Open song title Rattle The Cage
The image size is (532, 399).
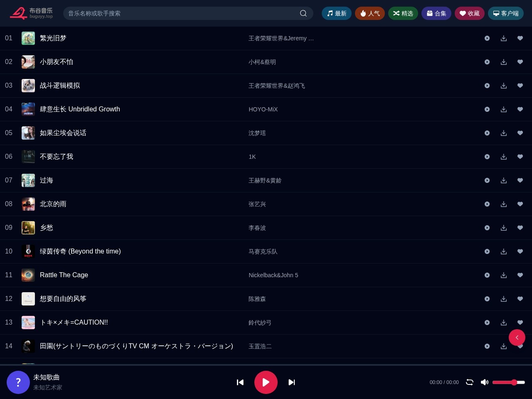point(64,275)
